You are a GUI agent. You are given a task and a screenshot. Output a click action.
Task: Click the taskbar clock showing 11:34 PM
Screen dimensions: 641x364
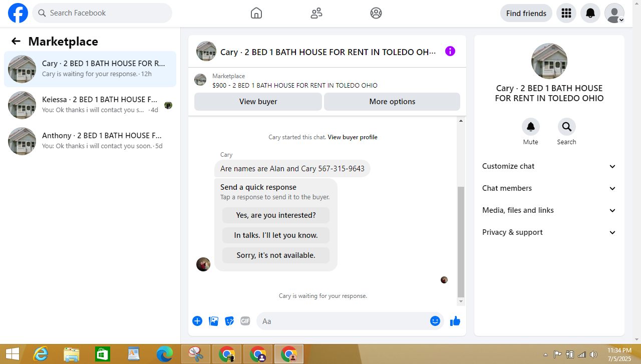click(619, 354)
